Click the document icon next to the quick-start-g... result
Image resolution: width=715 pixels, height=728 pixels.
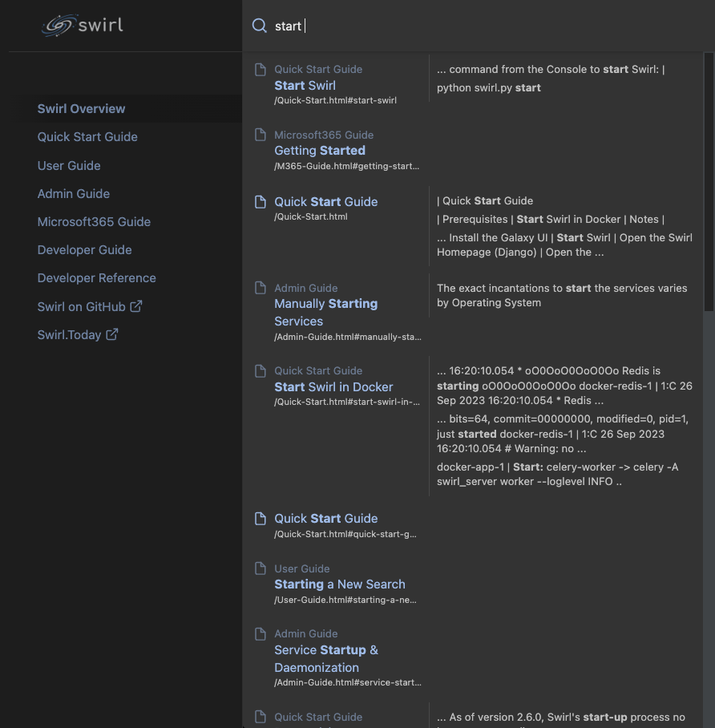261,519
